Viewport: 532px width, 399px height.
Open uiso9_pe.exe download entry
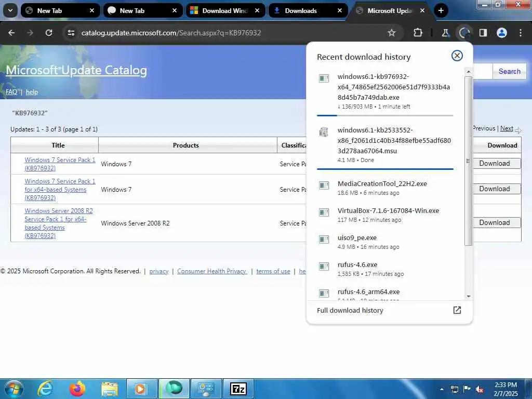pos(385,242)
